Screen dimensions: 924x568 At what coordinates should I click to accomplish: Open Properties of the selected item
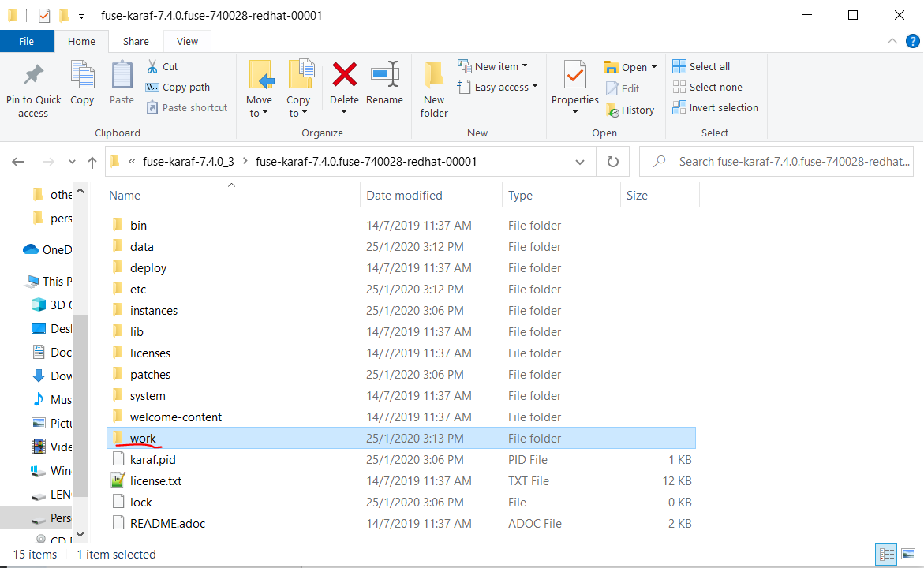point(575,83)
